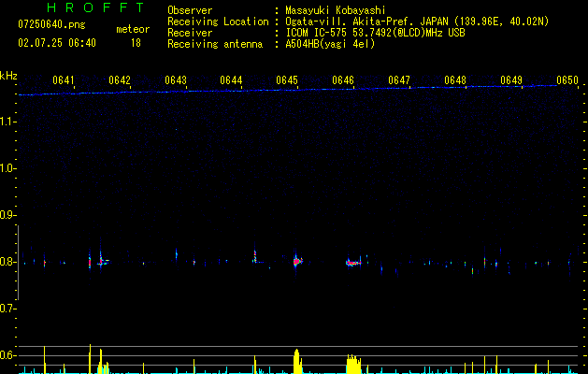Screen dimensions: 588x374
Task: Click the strong meteor echo after 0645
Action: click(297, 261)
